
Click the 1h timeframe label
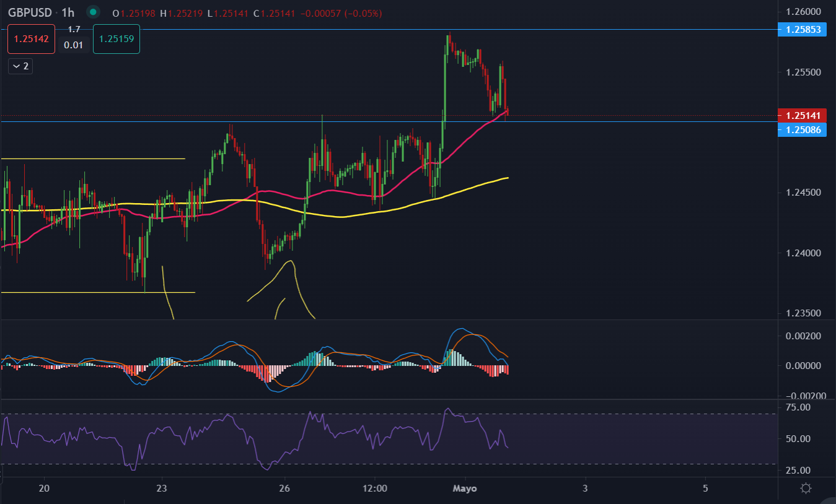68,12
